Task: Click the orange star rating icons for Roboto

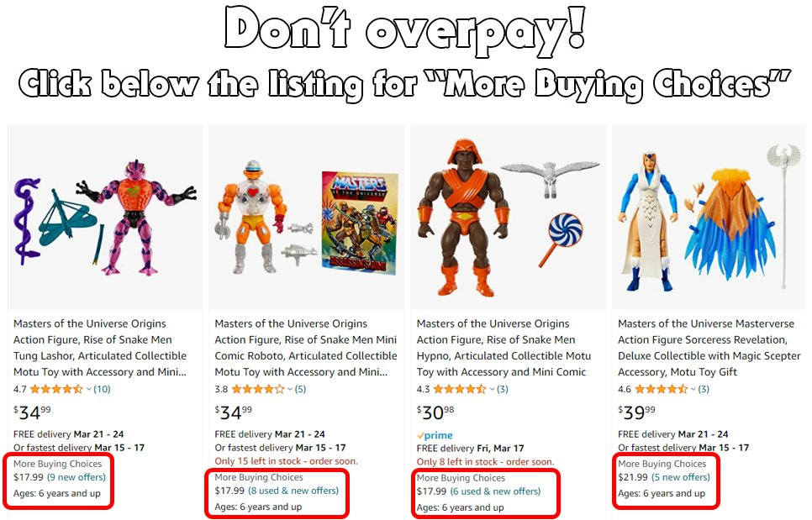Action: (258, 389)
